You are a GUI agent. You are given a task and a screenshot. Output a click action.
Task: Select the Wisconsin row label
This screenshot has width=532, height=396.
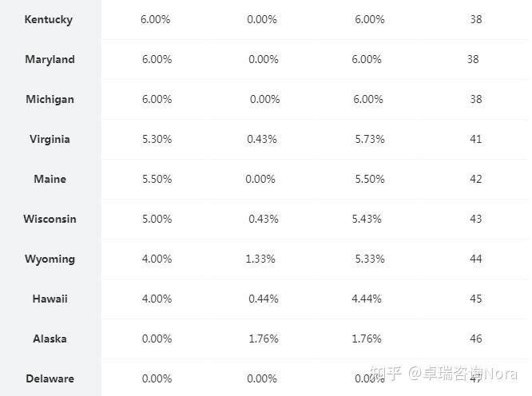pyautogui.click(x=50, y=219)
